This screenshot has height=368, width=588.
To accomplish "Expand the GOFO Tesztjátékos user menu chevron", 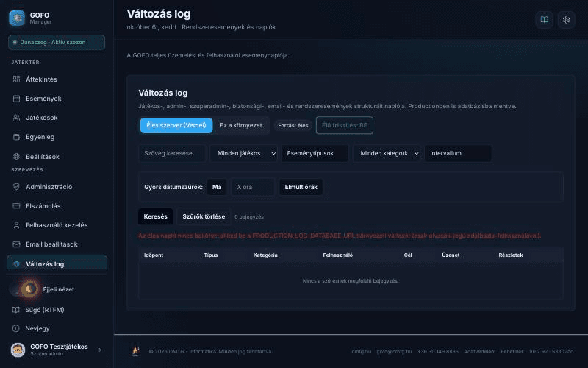I will point(100,350).
